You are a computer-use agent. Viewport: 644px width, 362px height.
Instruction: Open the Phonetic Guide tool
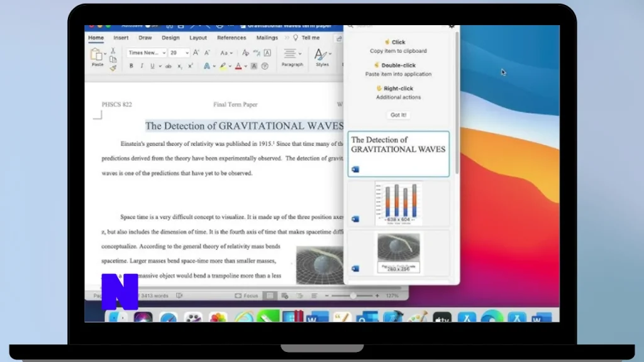[x=257, y=53]
